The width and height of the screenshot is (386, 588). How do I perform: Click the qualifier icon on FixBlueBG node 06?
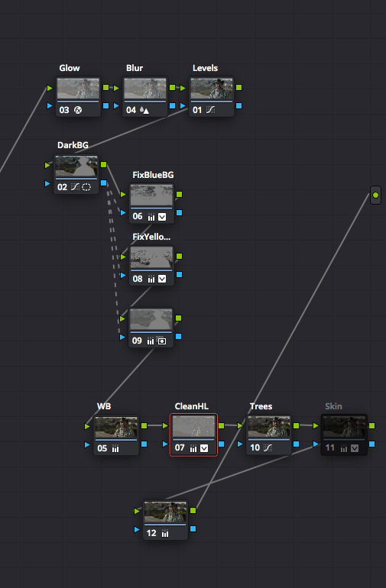162,217
